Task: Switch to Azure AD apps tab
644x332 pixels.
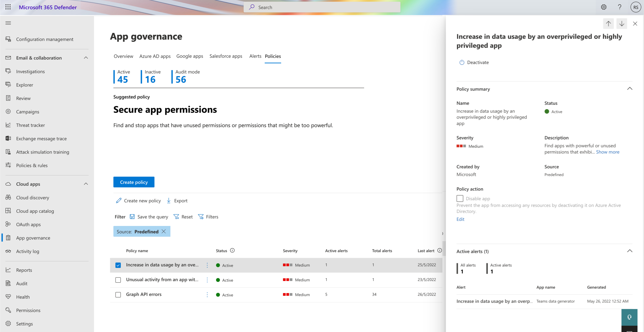Action: [155, 56]
